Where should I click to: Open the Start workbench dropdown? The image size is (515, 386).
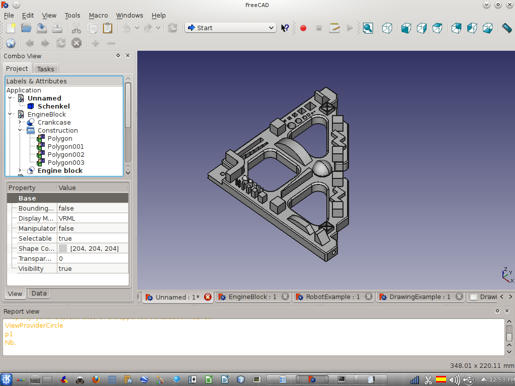click(230, 28)
